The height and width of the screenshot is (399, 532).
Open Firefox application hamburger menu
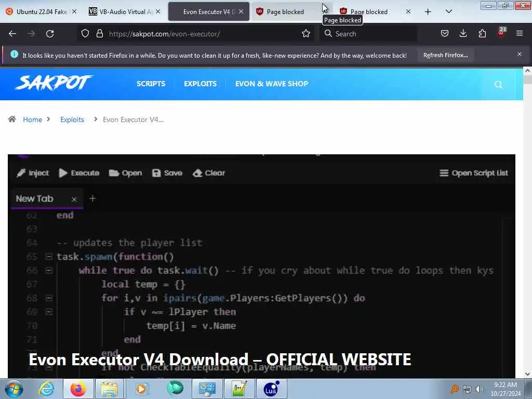(520, 34)
